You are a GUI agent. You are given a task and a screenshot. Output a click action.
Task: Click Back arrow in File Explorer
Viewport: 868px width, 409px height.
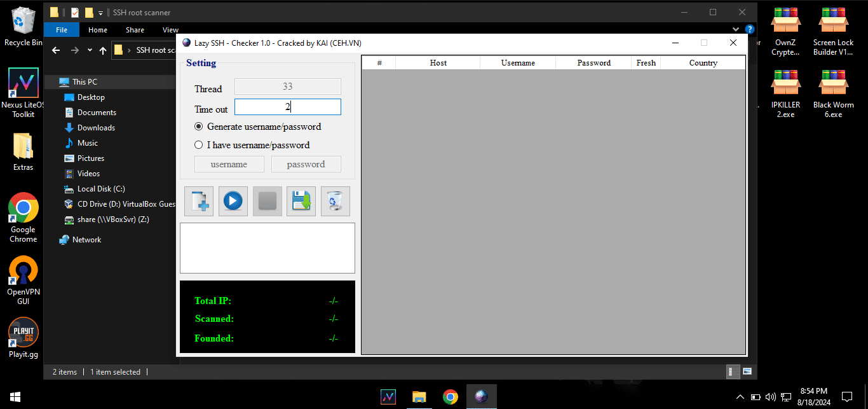point(56,50)
